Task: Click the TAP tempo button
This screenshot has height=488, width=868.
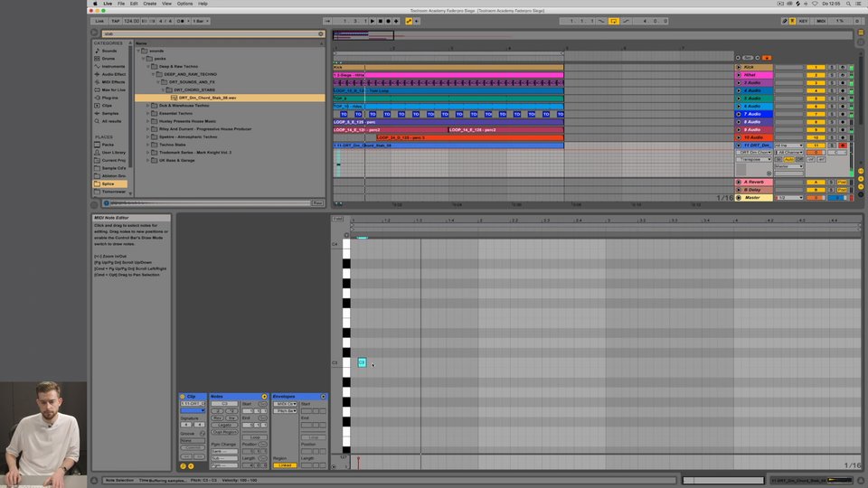Action: (x=115, y=21)
